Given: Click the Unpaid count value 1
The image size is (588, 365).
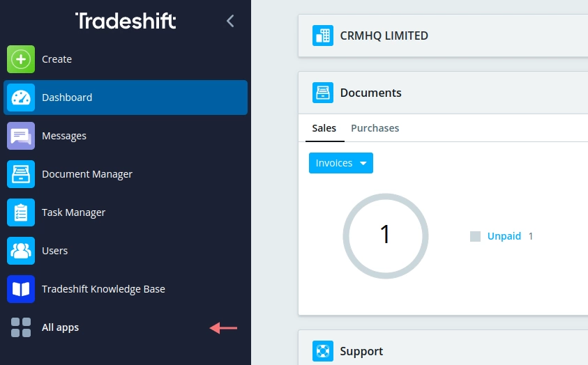Looking at the screenshot, I should tap(531, 236).
